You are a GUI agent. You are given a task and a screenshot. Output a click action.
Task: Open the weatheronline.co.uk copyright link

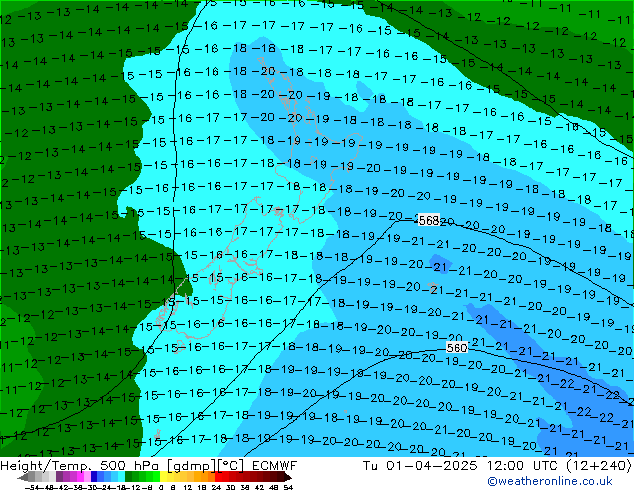pos(550,481)
